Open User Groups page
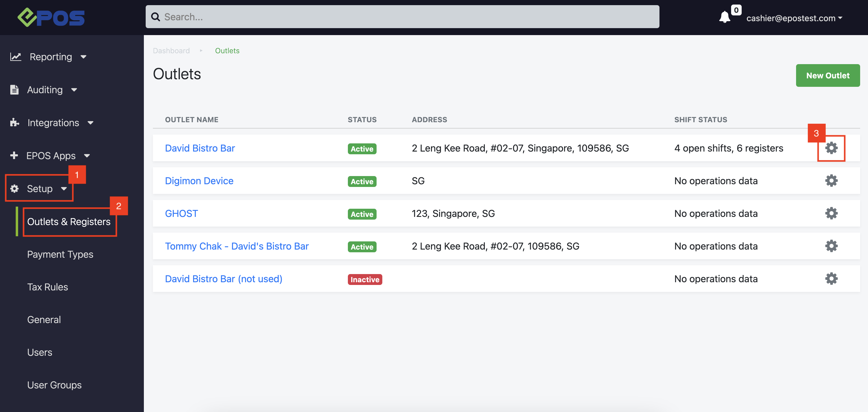 (x=54, y=385)
